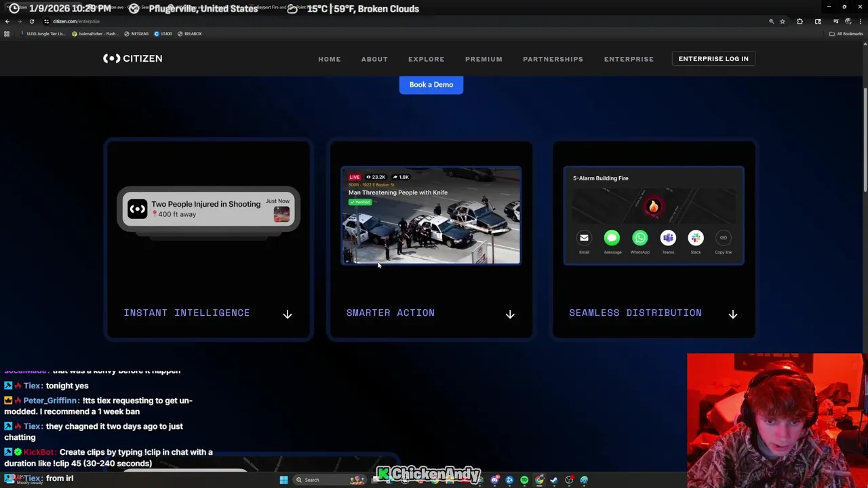Open the HOME nav item
The width and height of the screenshot is (868, 488).
[x=330, y=59]
